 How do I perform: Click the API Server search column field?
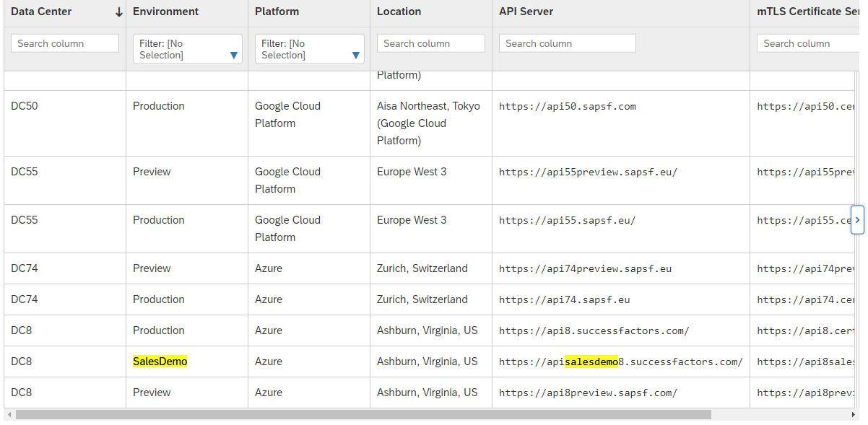[567, 43]
